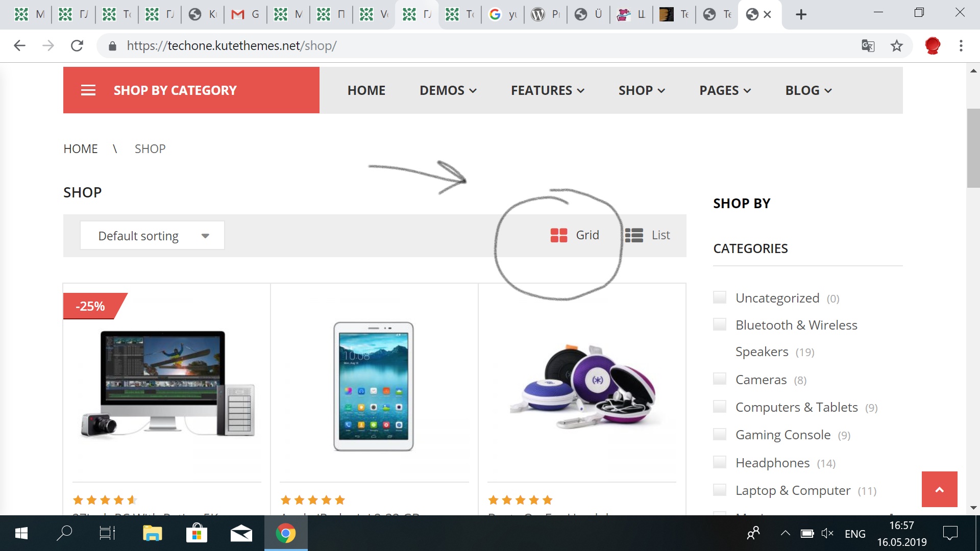Image resolution: width=980 pixels, height=551 pixels.
Task: Expand the BLOG menu
Action: [808, 90]
